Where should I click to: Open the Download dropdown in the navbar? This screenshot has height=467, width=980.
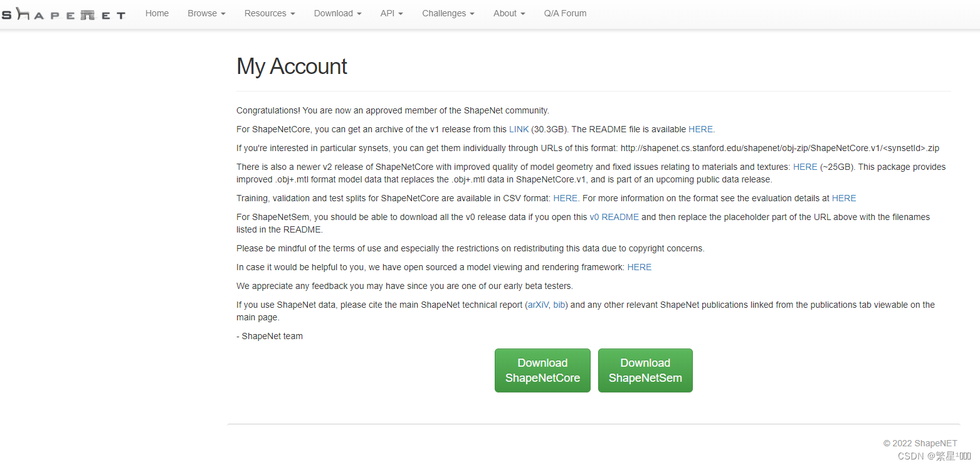pos(337,13)
